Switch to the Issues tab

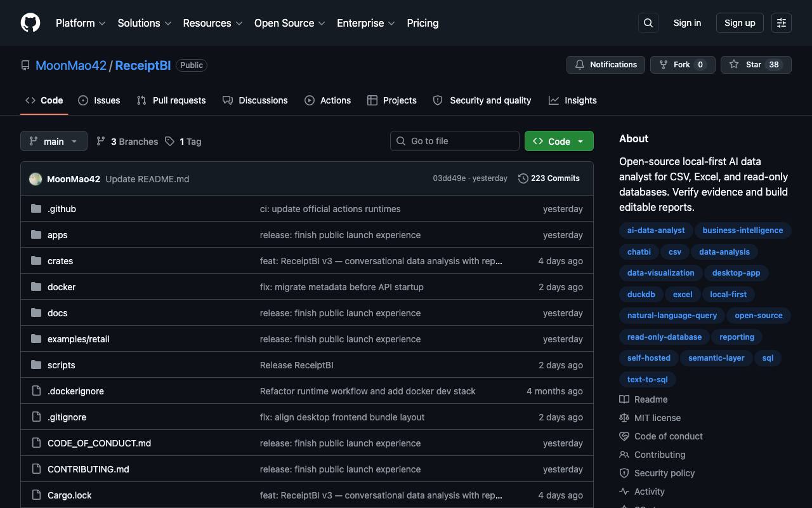point(100,100)
